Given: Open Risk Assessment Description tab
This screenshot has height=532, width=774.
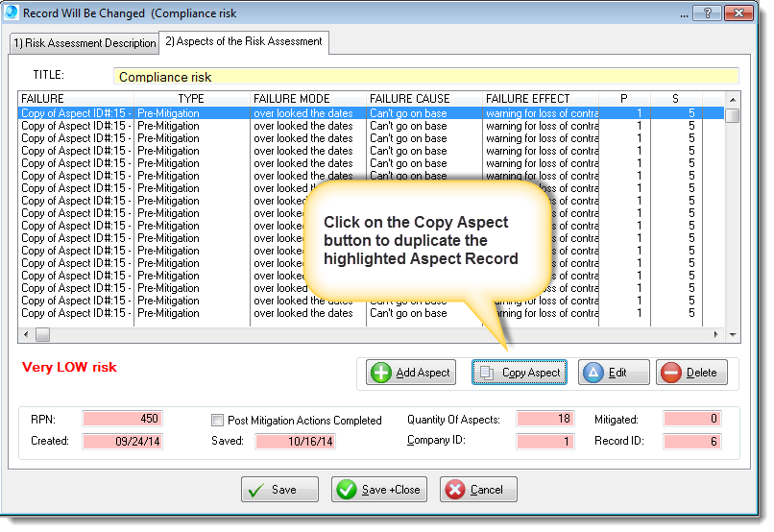Looking at the screenshot, I should click(x=84, y=43).
